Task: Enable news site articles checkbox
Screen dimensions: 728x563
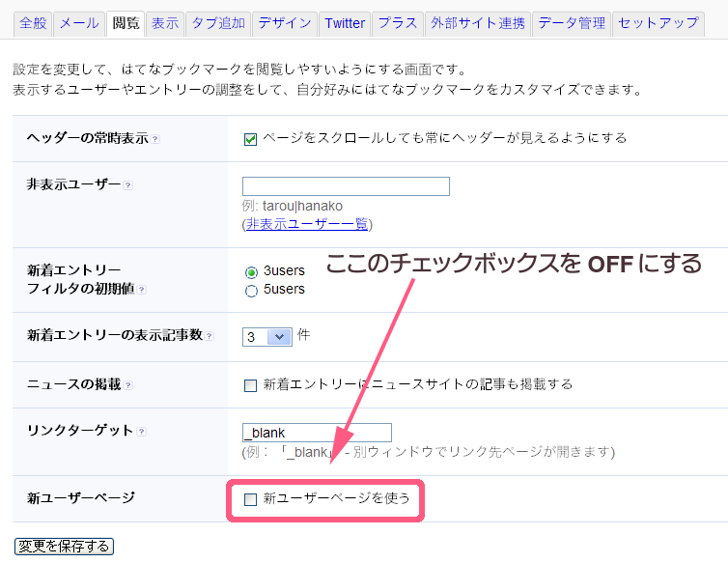Action: click(x=250, y=385)
